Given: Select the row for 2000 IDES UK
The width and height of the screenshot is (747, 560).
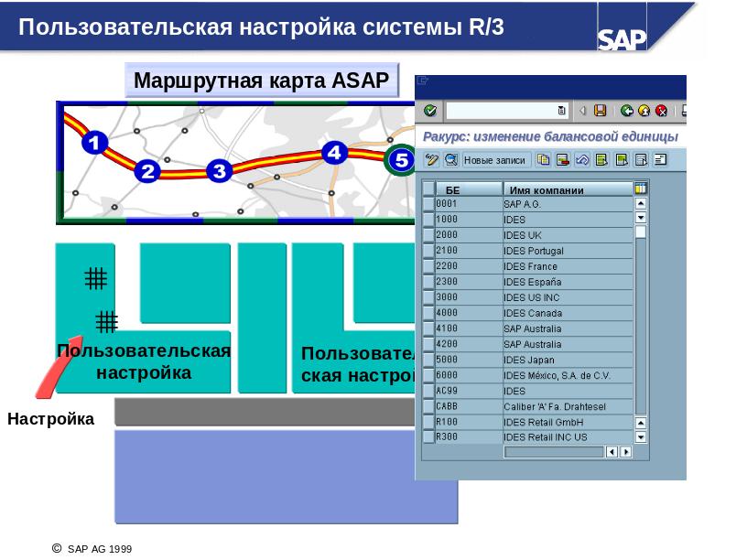Looking at the screenshot, I should [428, 235].
